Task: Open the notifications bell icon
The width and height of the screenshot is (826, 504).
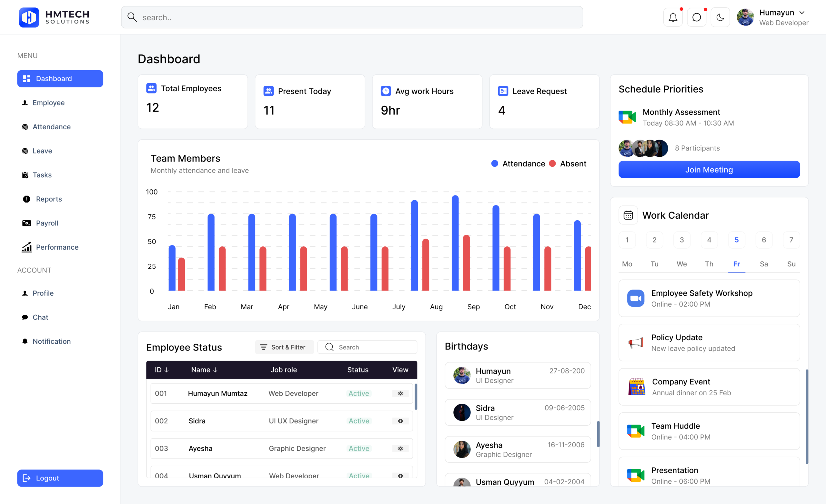Action: point(673,17)
